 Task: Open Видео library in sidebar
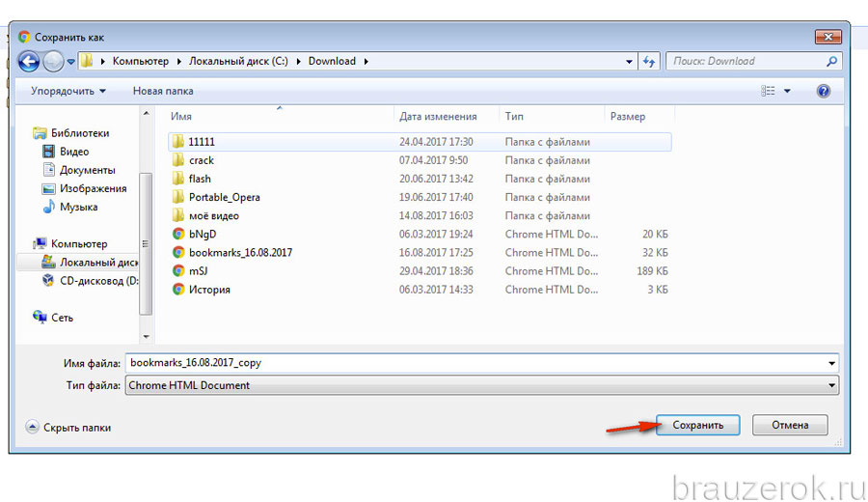pyautogui.click(x=74, y=152)
